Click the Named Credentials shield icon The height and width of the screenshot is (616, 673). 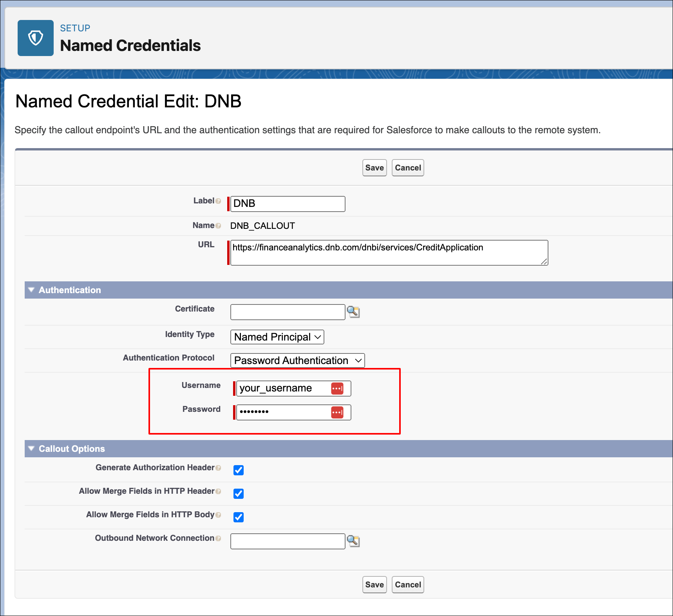(36, 38)
